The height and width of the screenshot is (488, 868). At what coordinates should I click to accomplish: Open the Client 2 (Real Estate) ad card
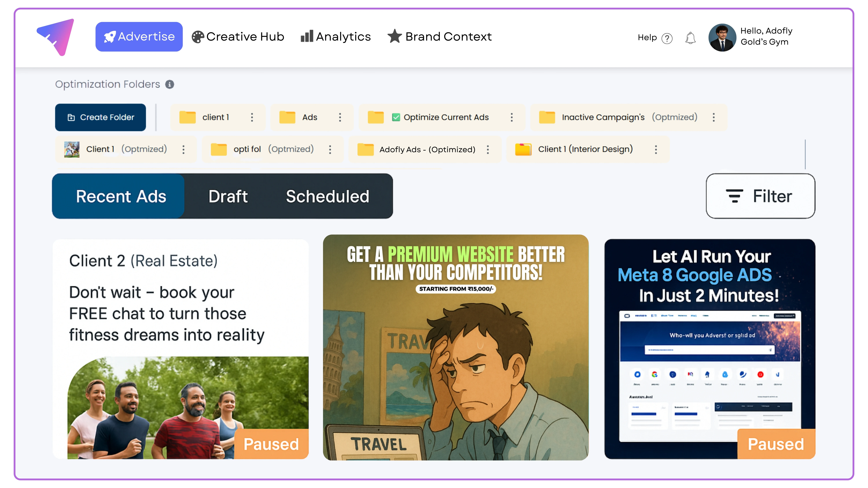[x=181, y=349]
